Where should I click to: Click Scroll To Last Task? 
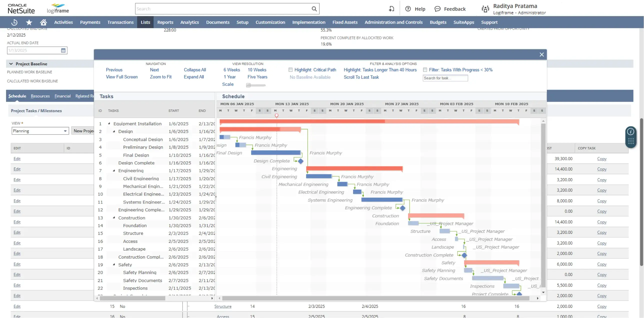[x=361, y=77]
